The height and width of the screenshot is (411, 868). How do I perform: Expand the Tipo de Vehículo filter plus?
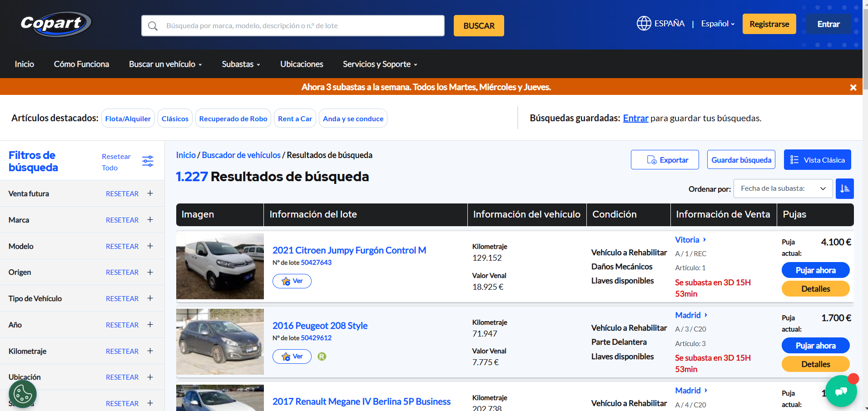[x=150, y=298]
